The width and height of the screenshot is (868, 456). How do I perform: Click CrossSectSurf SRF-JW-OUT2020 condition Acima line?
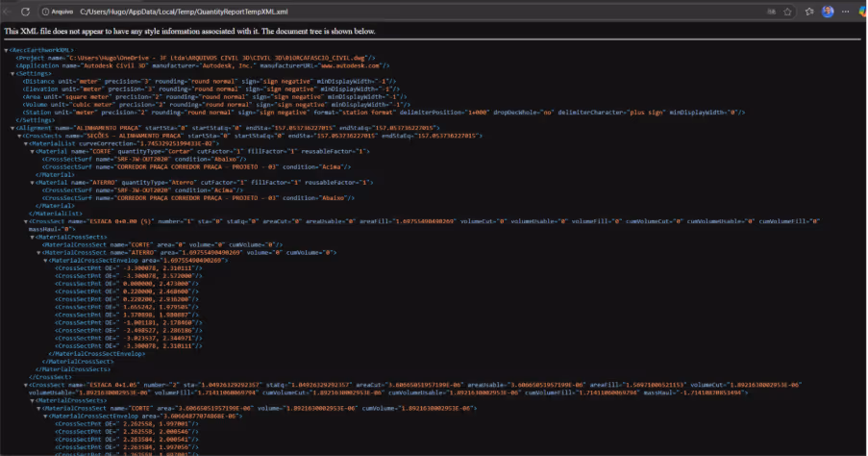coord(143,190)
